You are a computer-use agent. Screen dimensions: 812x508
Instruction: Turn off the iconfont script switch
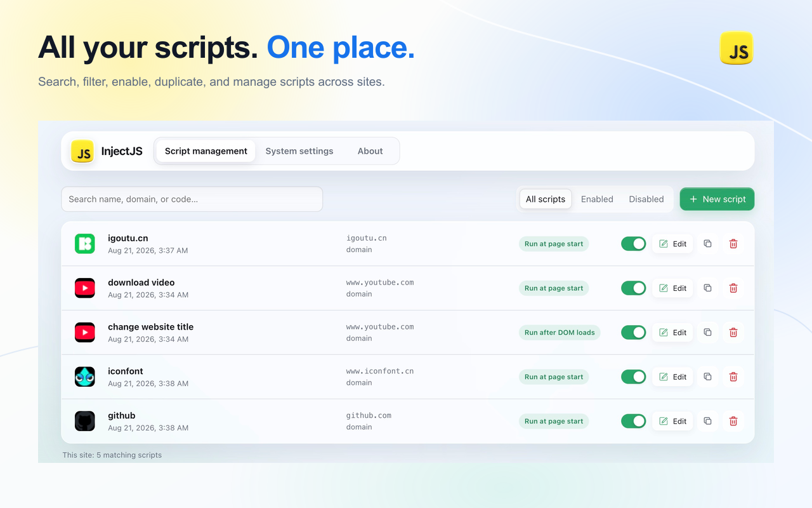coord(633,377)
